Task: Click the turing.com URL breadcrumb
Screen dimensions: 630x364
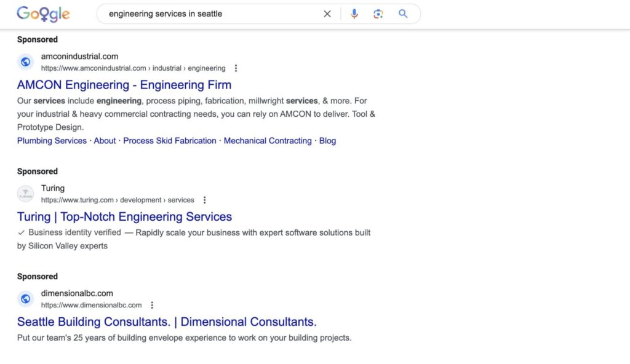Action: 118,200
